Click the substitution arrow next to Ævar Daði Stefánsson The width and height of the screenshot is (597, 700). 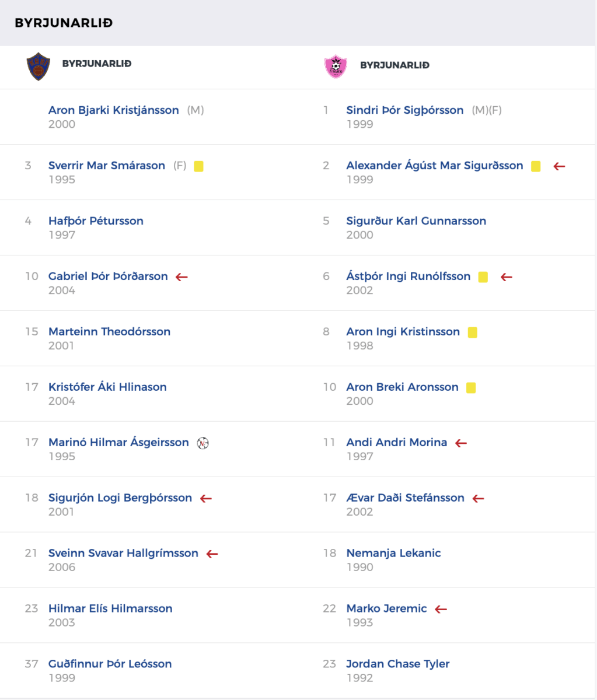479,499
